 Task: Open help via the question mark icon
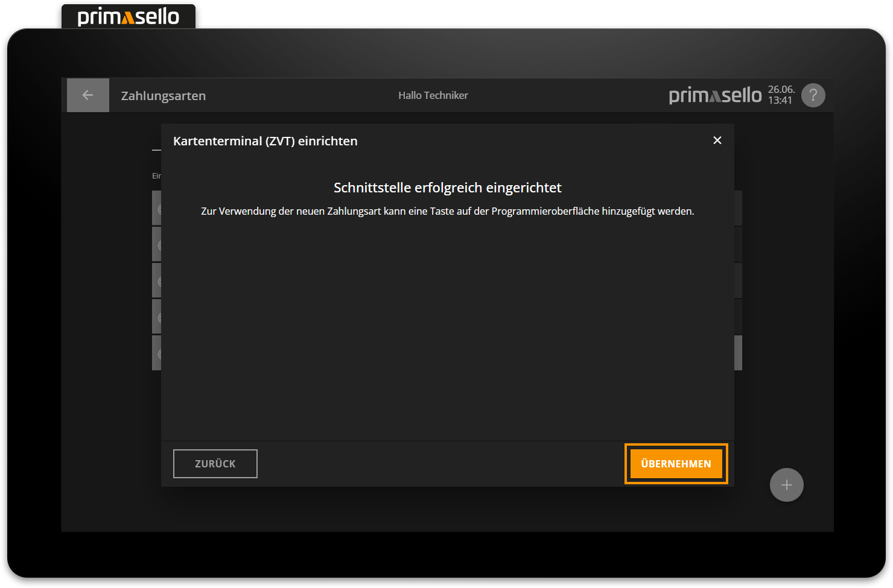pos(813,95)
